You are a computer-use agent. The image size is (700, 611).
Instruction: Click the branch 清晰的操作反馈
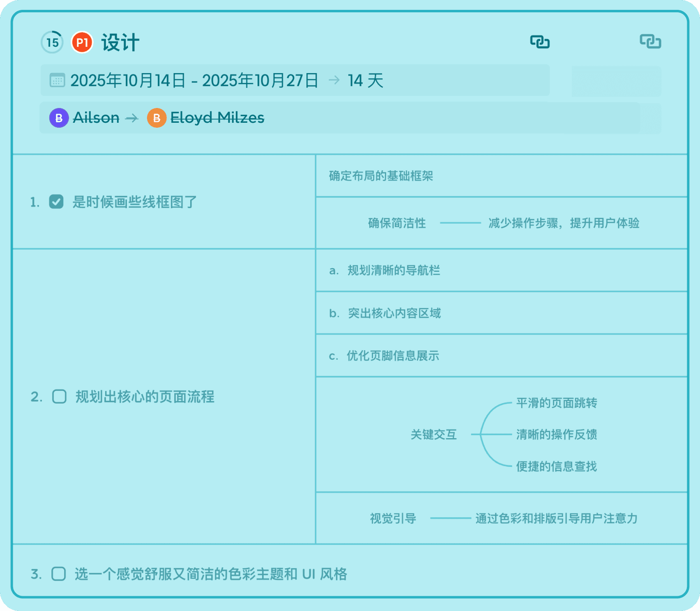tap(557, 434)
